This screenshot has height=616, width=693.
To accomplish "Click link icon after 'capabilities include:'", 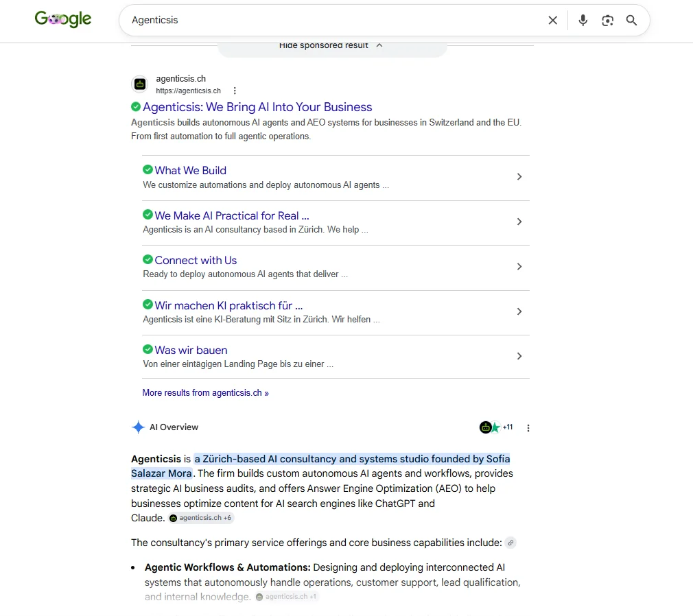I will tap(510, 543).
